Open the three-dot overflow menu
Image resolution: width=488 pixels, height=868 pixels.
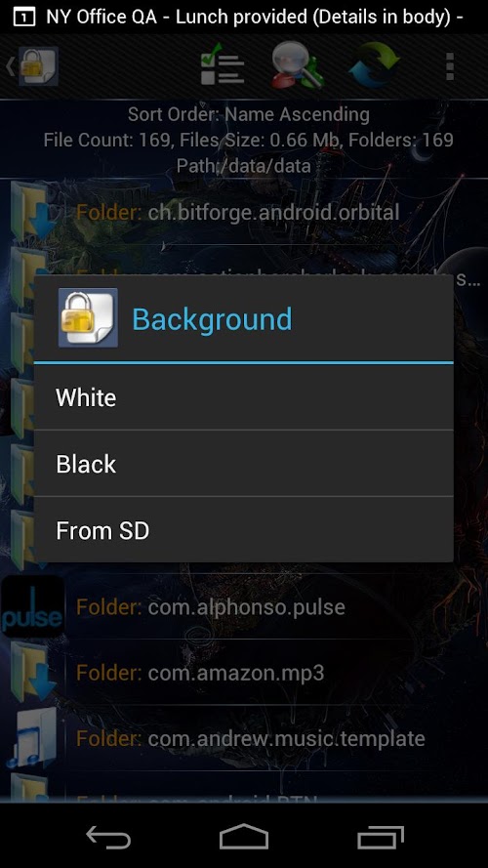pyautogui.click(x=450, y=66)
